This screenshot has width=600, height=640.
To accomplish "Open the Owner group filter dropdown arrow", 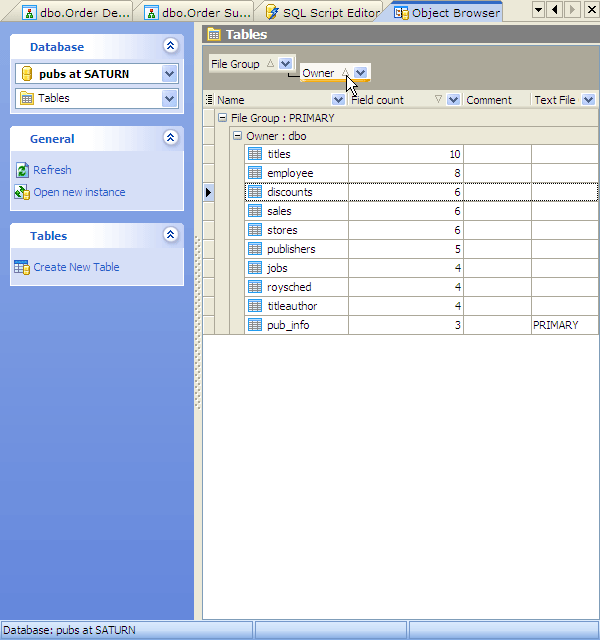I will pos(360,73).
